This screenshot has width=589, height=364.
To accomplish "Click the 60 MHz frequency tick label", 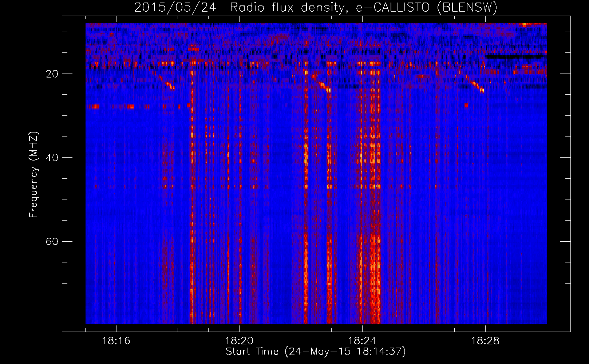I will click(52, 241).
